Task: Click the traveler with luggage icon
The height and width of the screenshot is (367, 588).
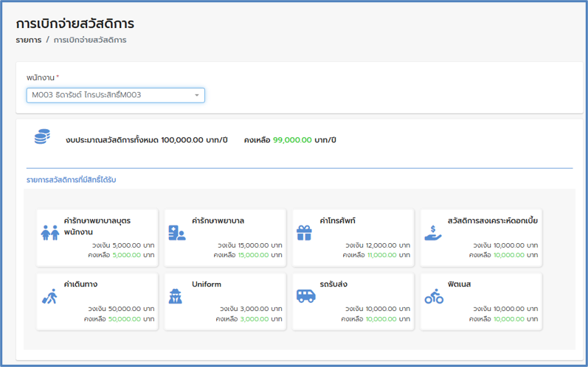Action: pos(49,296)
